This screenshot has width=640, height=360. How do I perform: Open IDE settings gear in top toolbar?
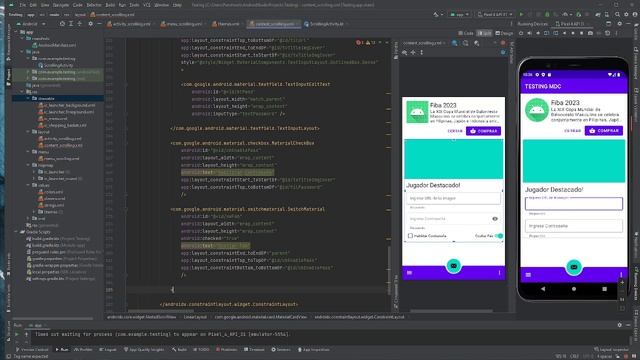click(x=626, y=14)
